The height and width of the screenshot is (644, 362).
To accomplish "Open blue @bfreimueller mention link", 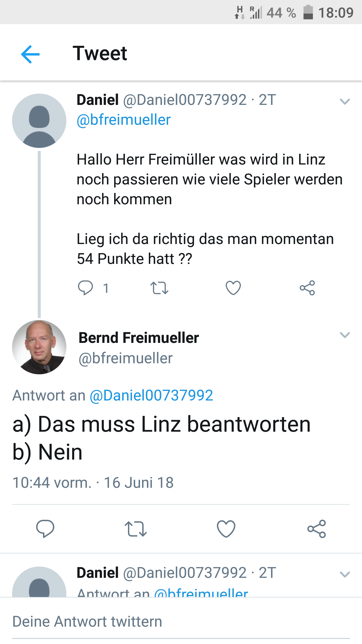I will (x=124, y=120).
